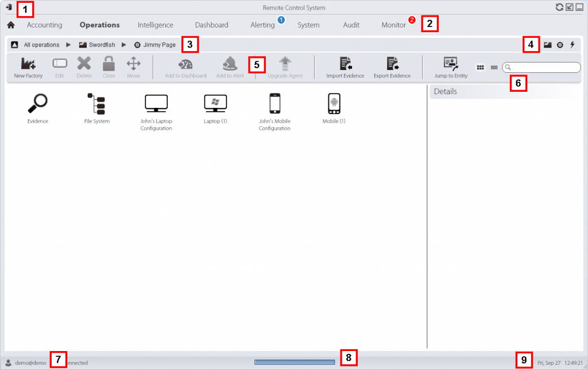Select the Jump to Entity tool
The width and height of the screenshot is (588, 370).
pyautogui.click(x=451, y=64)
